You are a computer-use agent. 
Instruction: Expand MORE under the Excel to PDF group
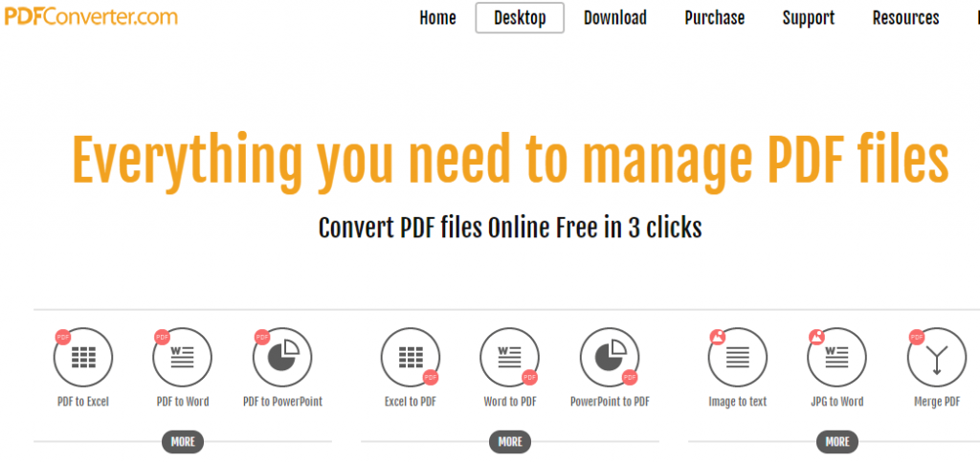[510, 442]
